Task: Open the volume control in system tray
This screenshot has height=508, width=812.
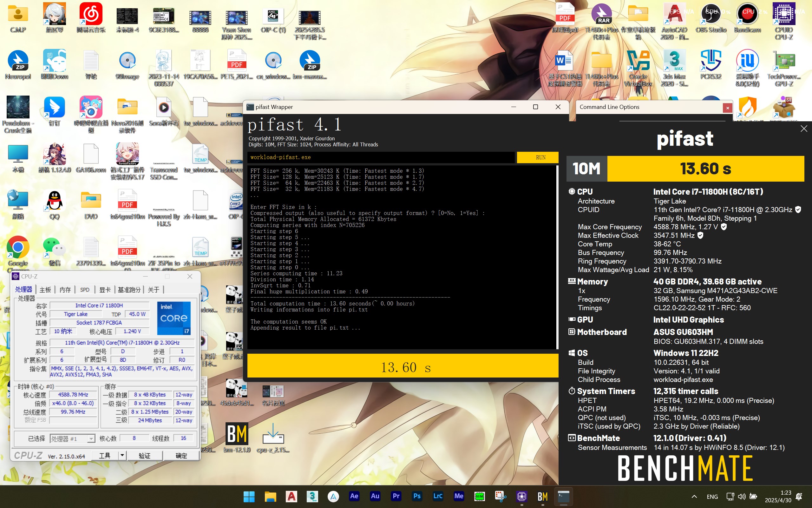Action: pyautogui.click(x=742, y=497)
